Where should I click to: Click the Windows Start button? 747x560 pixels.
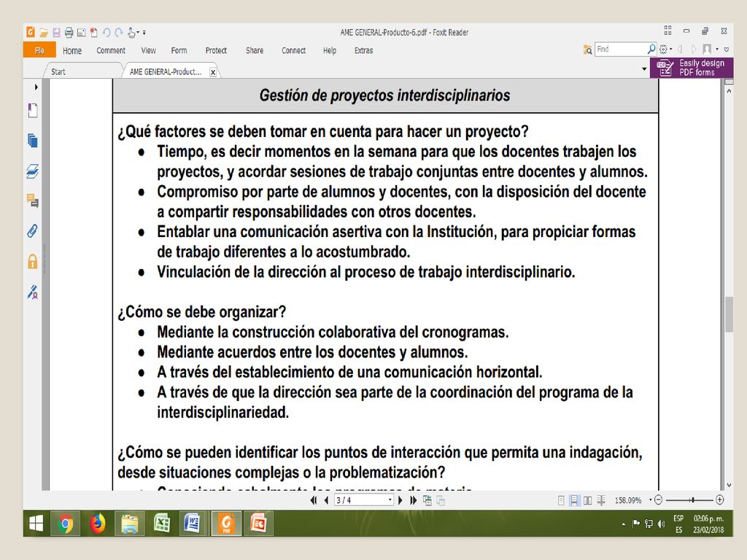point(36,524)
